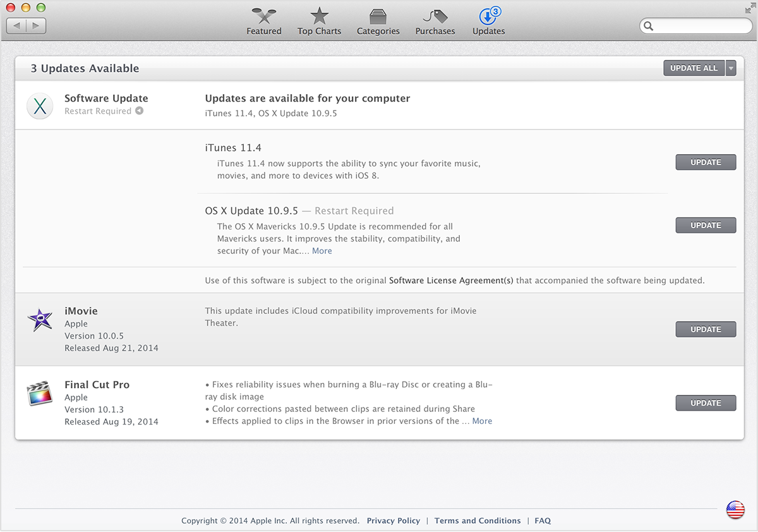Expand the OS X Update description with More

point(322,250)
